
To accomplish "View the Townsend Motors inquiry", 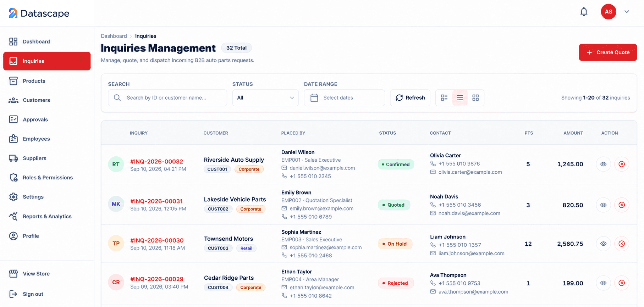I will tap(603, 244).
